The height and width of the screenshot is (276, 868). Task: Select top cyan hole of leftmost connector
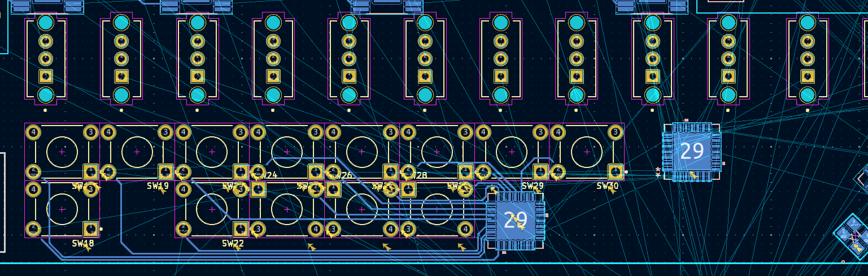(x=46, y=23)
